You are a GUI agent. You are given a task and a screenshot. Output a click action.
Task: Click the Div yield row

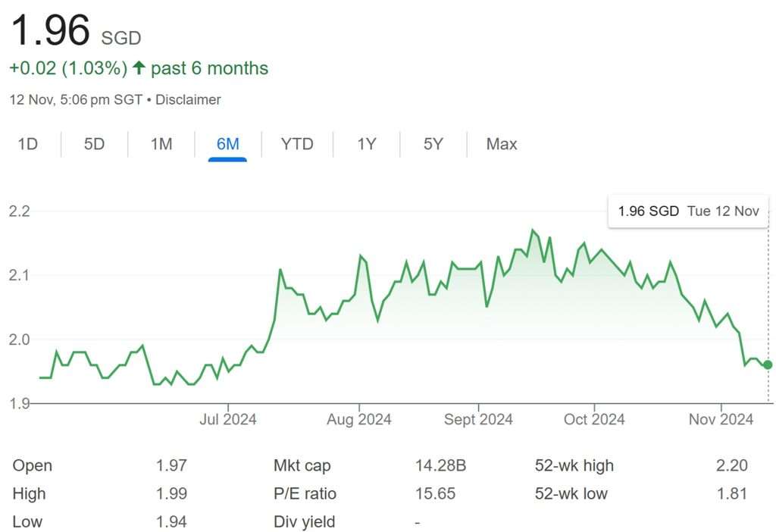[x=304, y=521]
